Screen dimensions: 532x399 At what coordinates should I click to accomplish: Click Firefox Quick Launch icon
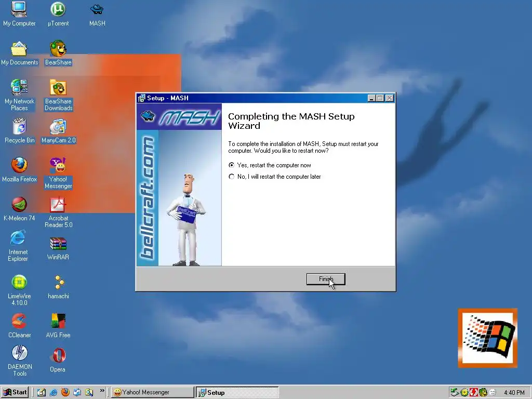point(65,392)
